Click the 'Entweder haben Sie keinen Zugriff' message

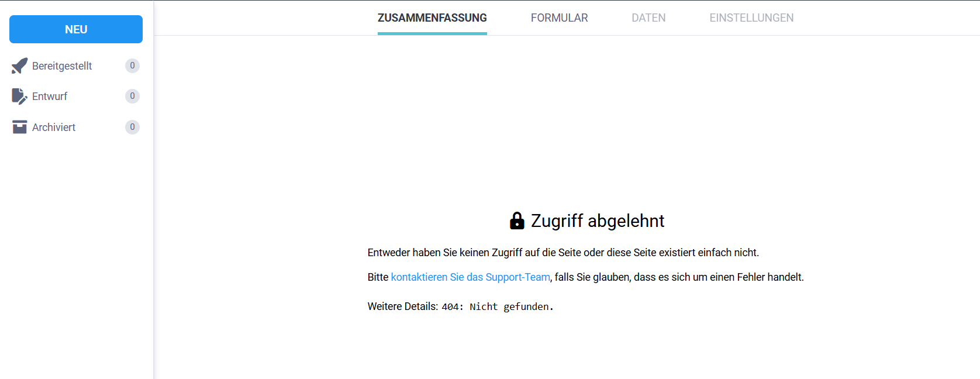tap(563, 253)
